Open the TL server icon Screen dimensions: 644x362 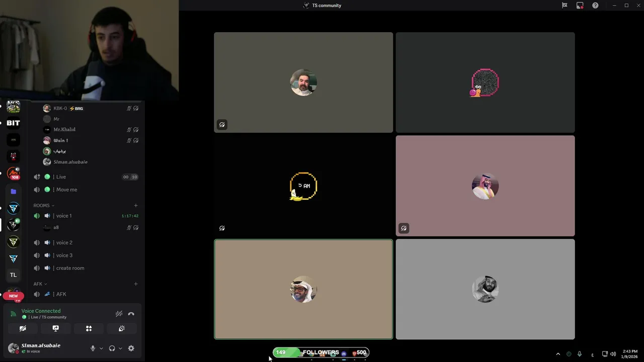click(x=14, y=275)
